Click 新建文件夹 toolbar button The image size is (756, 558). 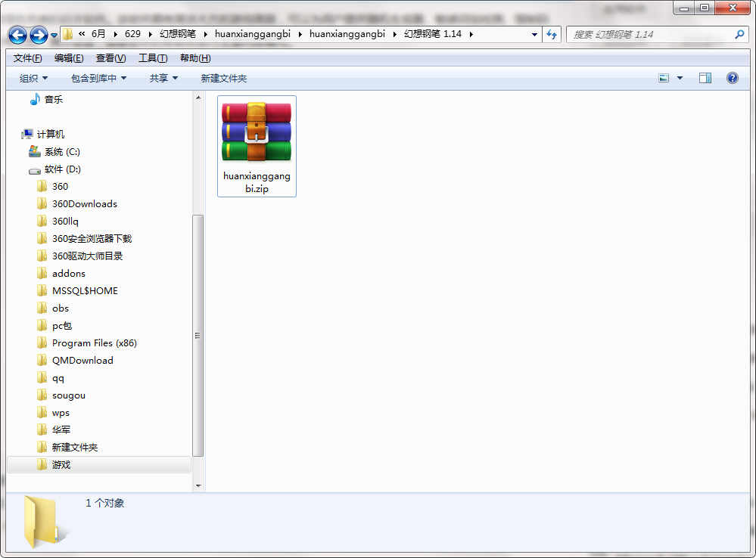pos(224,78)
